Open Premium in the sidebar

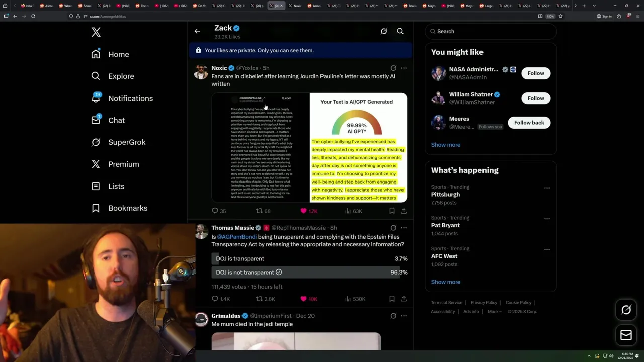pos(115,164)
